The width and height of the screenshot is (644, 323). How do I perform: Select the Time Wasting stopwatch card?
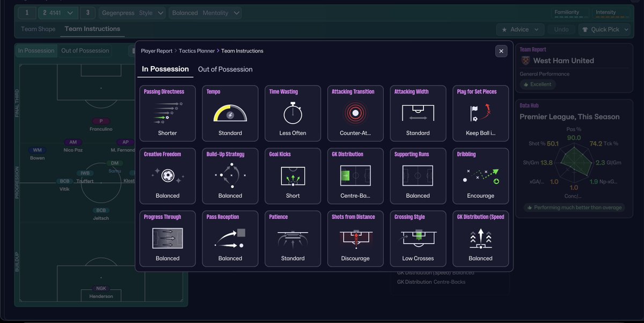click(x=292, y=113)
